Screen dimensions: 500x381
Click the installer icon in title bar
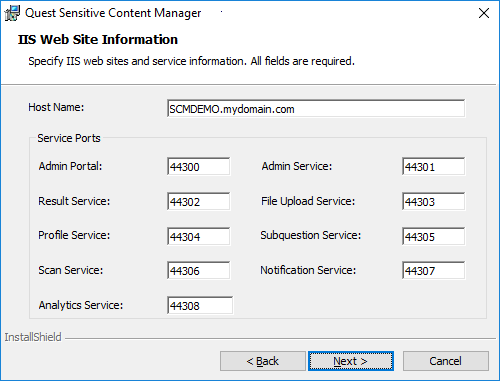click(x=12, y=13)
